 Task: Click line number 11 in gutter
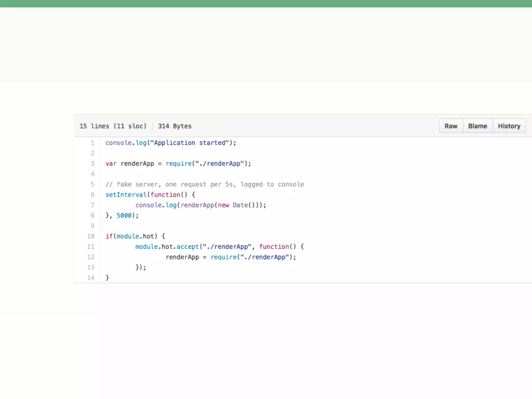91,247
